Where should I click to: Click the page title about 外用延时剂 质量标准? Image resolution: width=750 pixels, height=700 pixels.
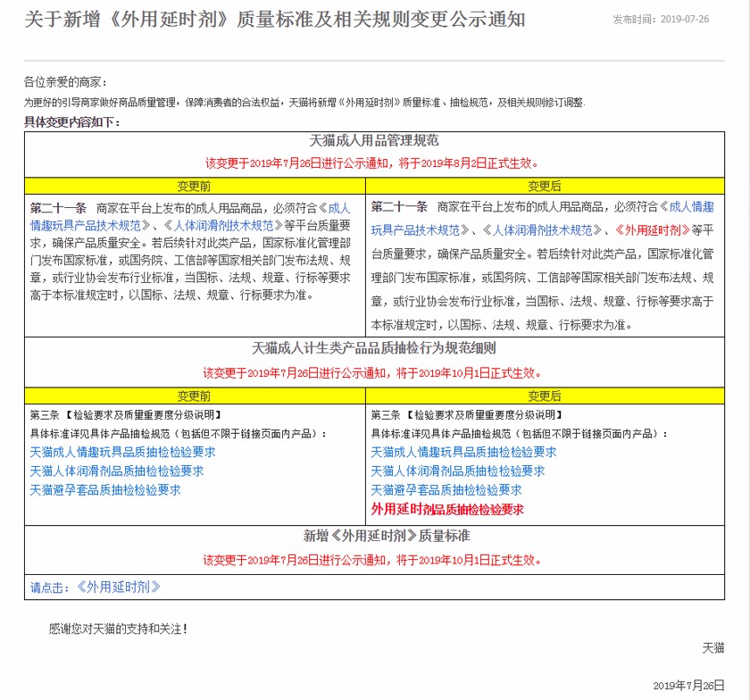coord(275,19)
